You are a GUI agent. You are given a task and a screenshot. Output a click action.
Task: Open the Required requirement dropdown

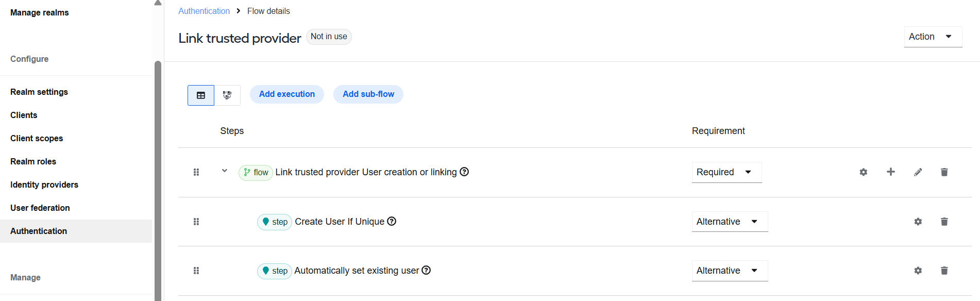pos(726,172)
